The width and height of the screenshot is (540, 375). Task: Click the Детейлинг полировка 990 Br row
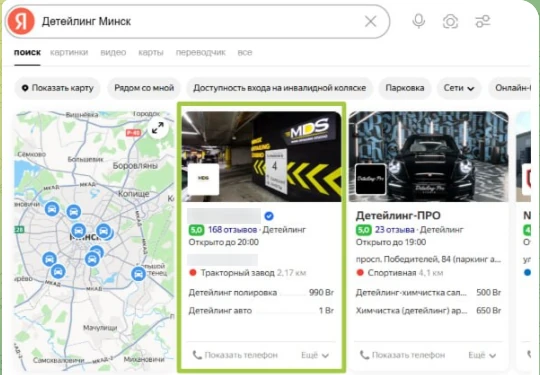[x=261, y=293]
